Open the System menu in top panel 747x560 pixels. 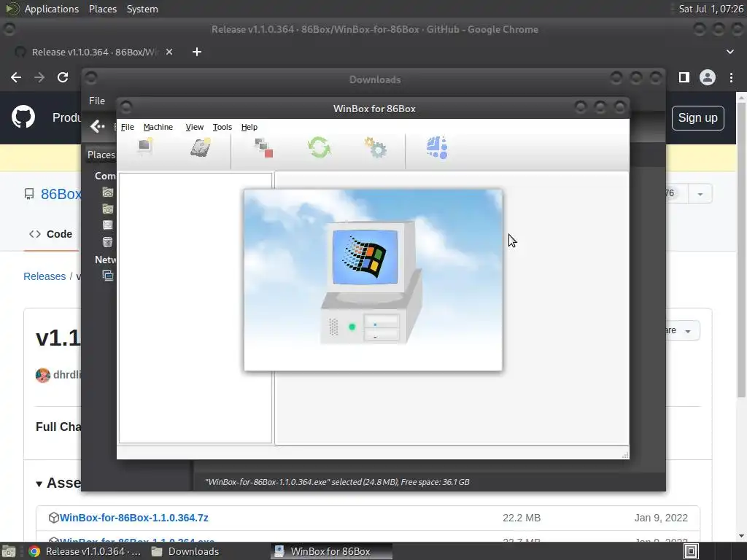pos(142,9)
